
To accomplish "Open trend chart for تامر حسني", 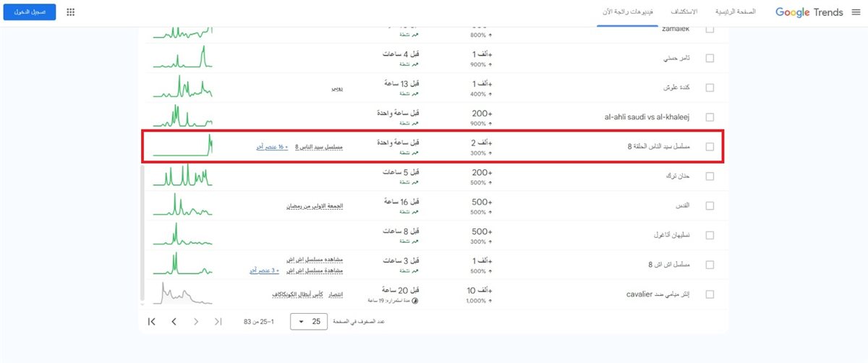I will coord(184,58).
